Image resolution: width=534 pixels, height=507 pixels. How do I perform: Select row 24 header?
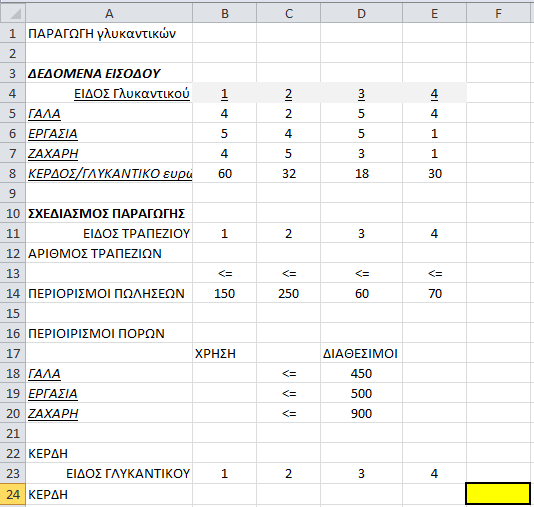[13, 494]
